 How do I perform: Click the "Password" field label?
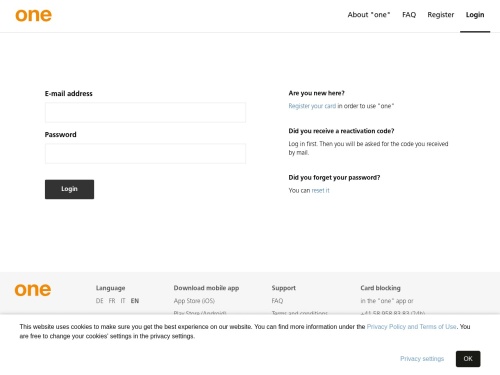click(61, 135)
